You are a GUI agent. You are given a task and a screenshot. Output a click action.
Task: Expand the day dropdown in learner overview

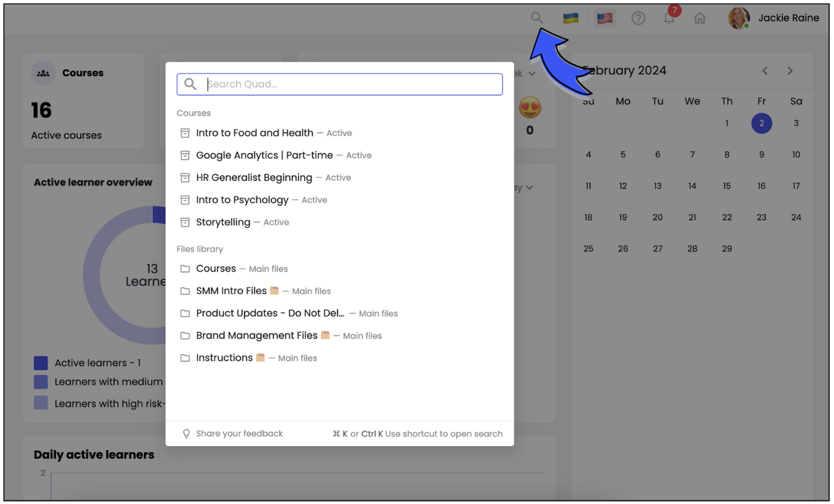tap(530, 188)
